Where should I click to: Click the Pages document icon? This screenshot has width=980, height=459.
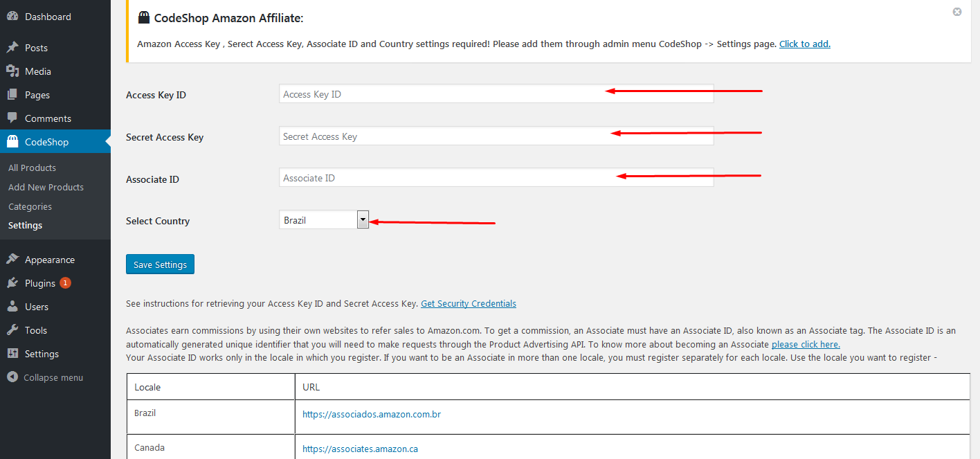12,95
